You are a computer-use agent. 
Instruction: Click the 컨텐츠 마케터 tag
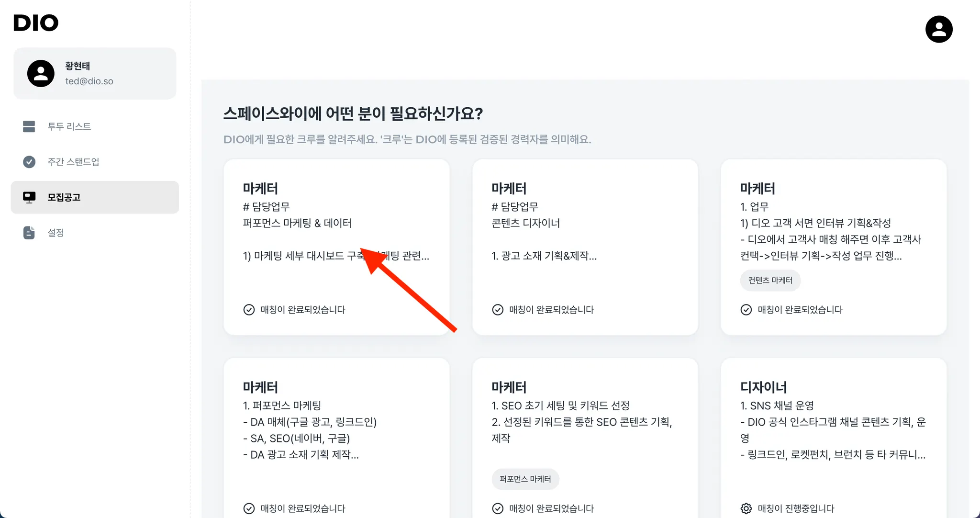pos(770,281)
